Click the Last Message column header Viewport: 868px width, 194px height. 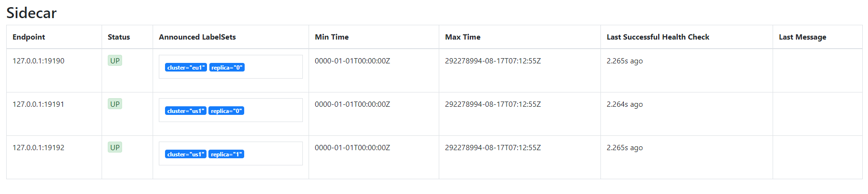[x=803, y=37]
